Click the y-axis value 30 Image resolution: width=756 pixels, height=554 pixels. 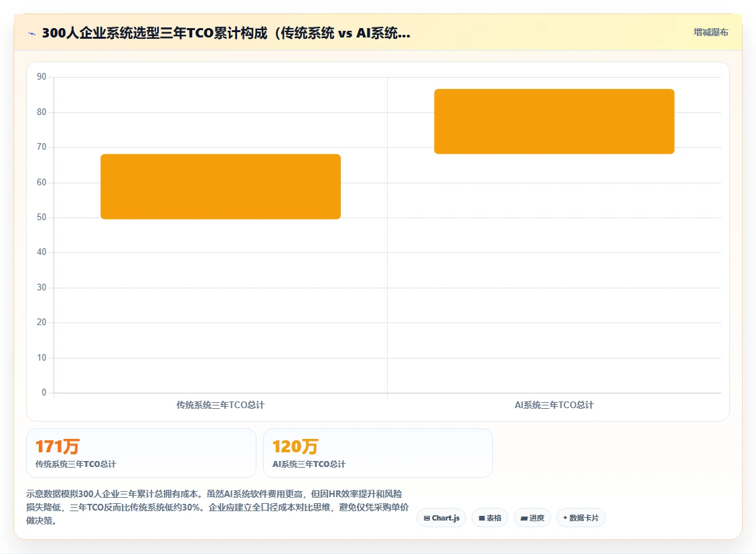coord(42,288)
